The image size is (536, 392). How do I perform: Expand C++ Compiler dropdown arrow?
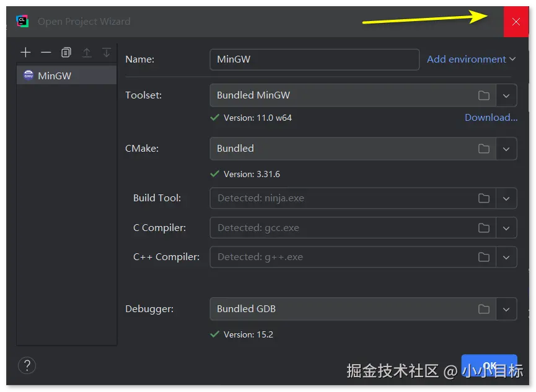tap(506, 257)
